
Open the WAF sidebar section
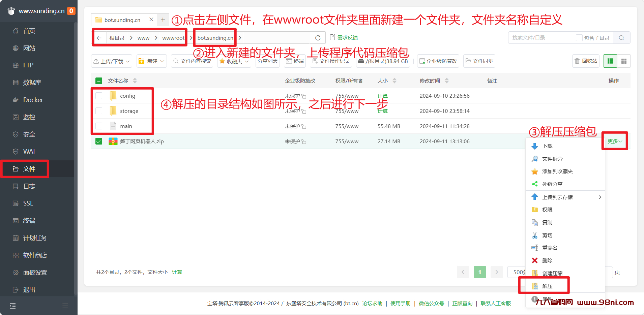pyautogui.click(x=30, y=151)
